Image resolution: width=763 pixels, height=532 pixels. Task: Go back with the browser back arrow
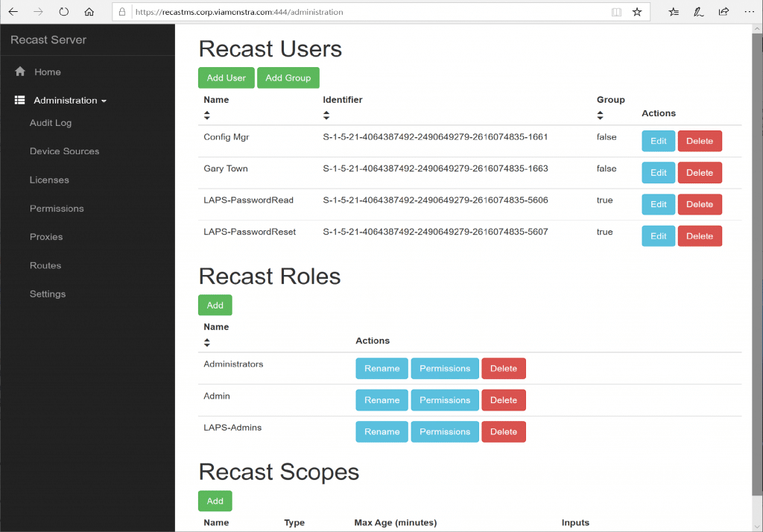coord(13,12)
